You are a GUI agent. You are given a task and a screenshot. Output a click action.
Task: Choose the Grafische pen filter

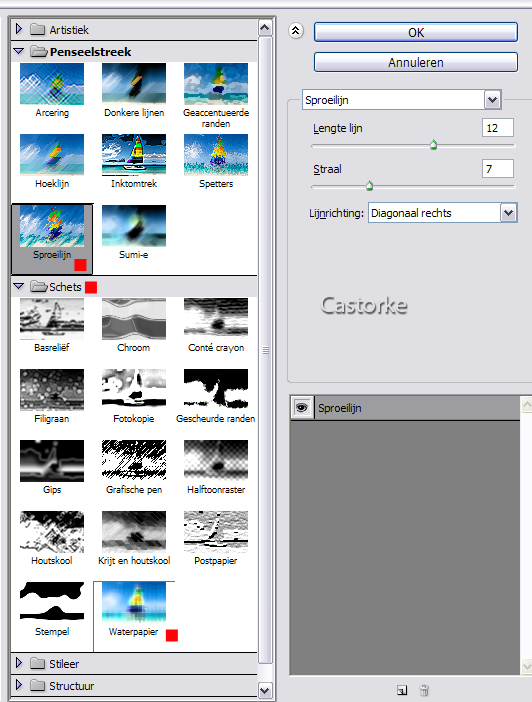133,461
